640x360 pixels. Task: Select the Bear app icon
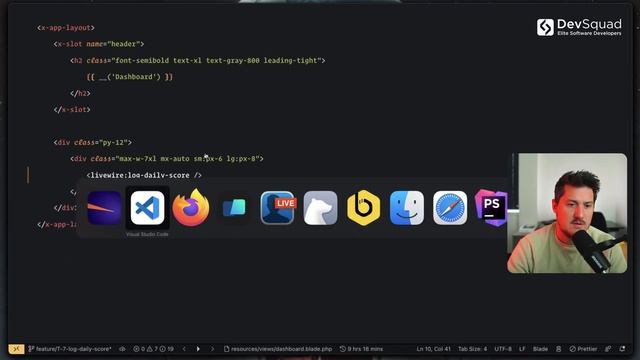tap(320, 208)
